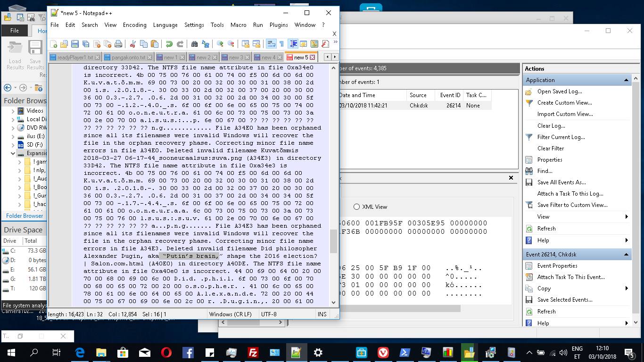Click the Paste clipboard icon
644x362 pixels.
point(154,44)
